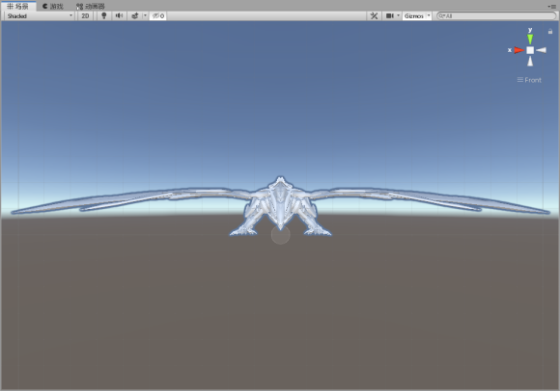Click the white center cube of orientation gizmo
This screenshot has height=391, width=560.
coord(530,50)
